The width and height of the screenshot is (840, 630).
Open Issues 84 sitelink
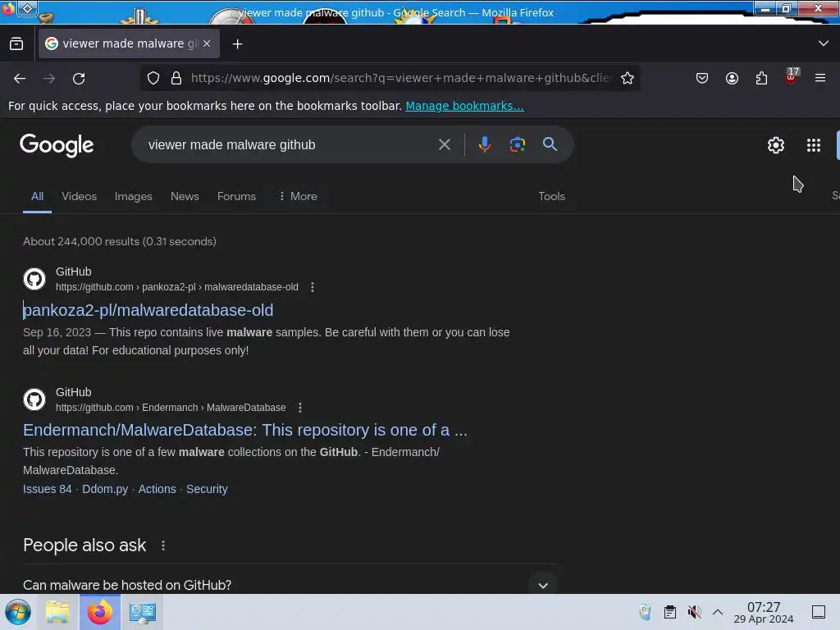(x=47, y=489)
